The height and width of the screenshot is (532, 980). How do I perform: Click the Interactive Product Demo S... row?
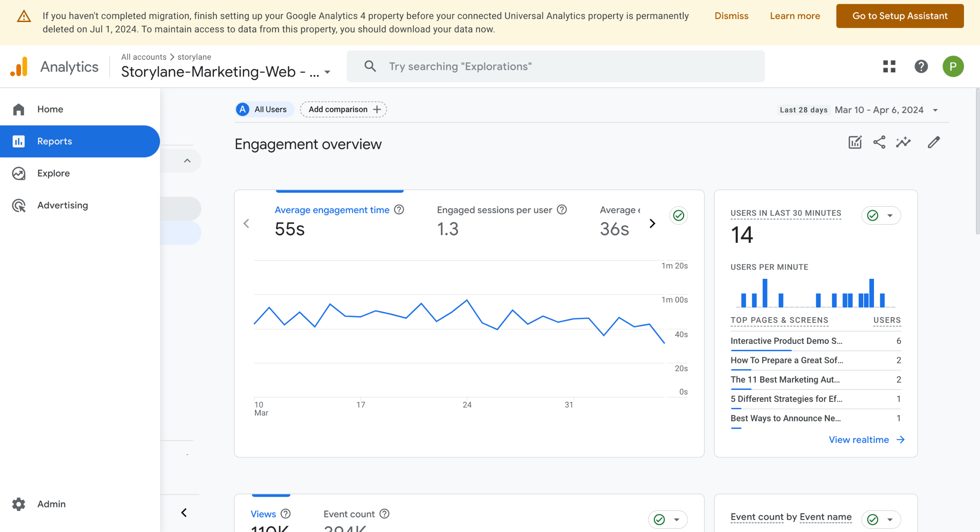[x=815, y=341]
